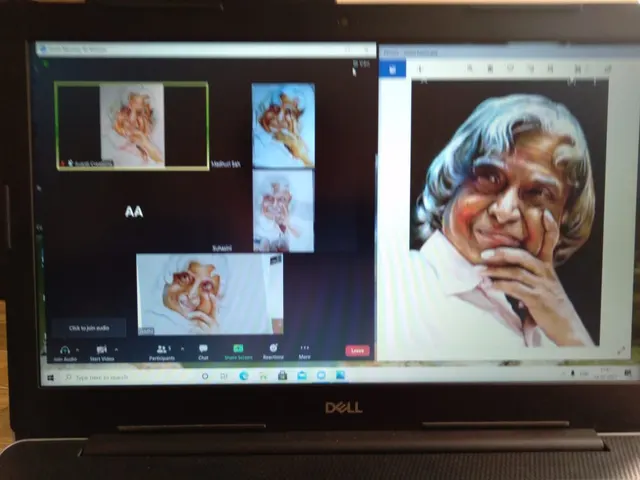The image size is (640, 480).
Task: Select the bottom video tile with portrait painting
Action: pos(209,294)
